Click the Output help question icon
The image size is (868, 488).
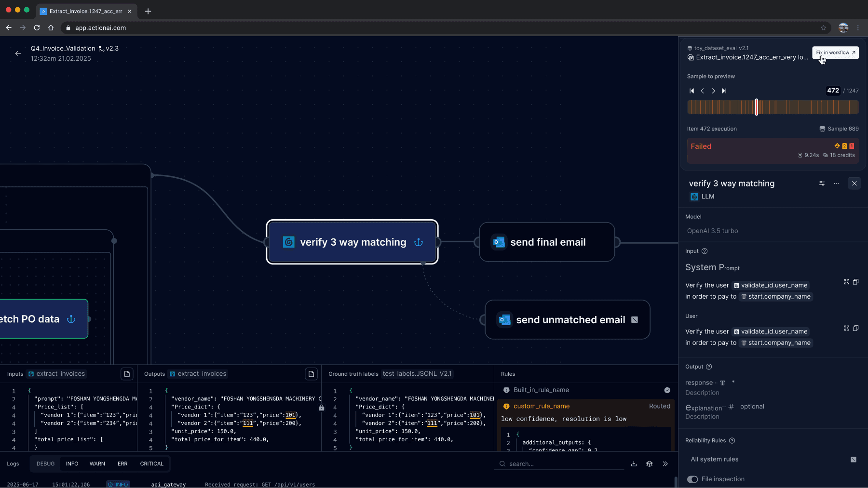pyautogui.click(x=709, y=367)
